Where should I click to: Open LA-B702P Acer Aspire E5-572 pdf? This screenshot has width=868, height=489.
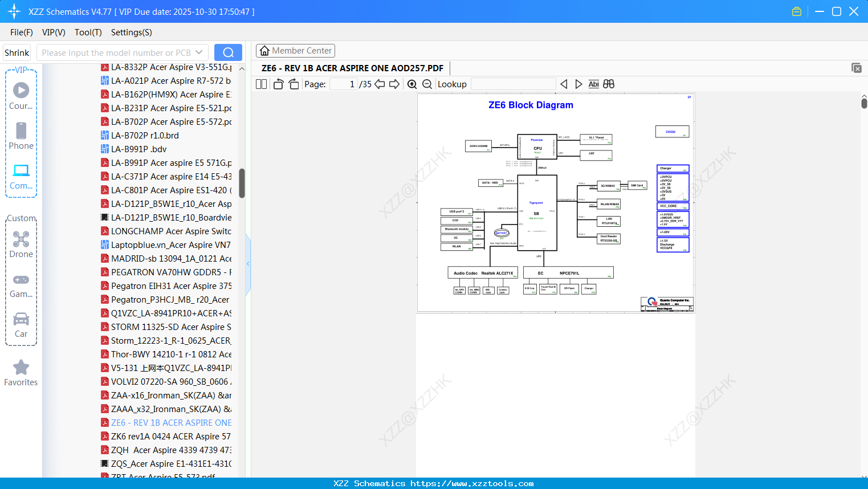point(166,122)
